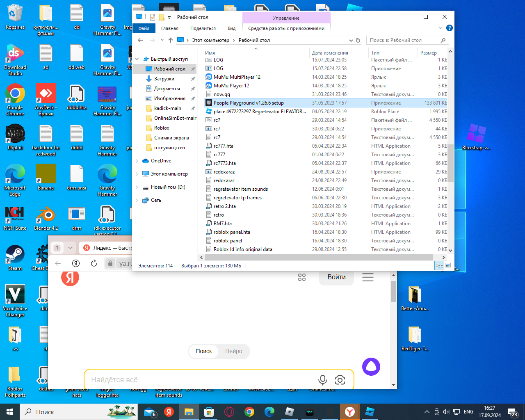
Task: Click Войти button on Yandex page
Action: (336, 277)
